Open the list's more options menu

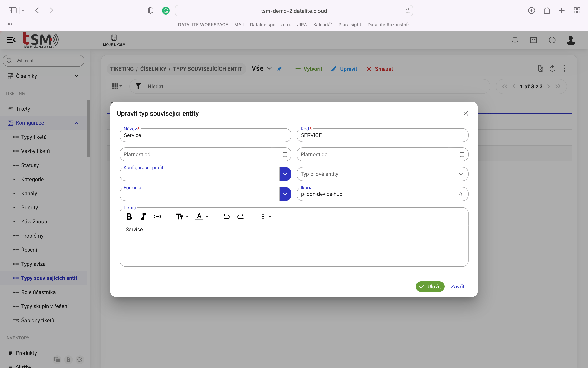564,68
